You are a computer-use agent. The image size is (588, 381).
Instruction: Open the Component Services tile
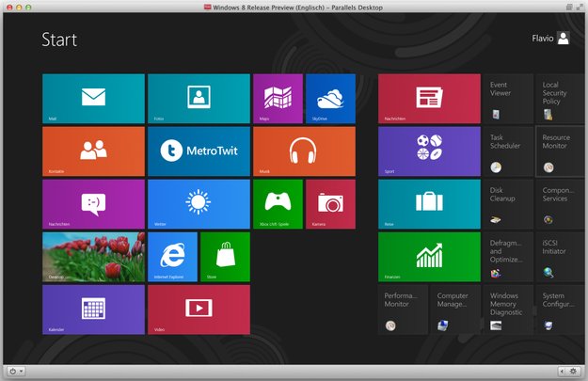click(x=561, y=204)
